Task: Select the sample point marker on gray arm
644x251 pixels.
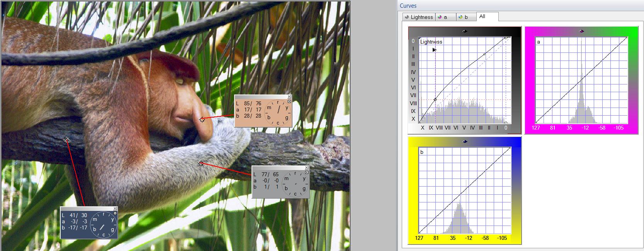Action: 201,163
